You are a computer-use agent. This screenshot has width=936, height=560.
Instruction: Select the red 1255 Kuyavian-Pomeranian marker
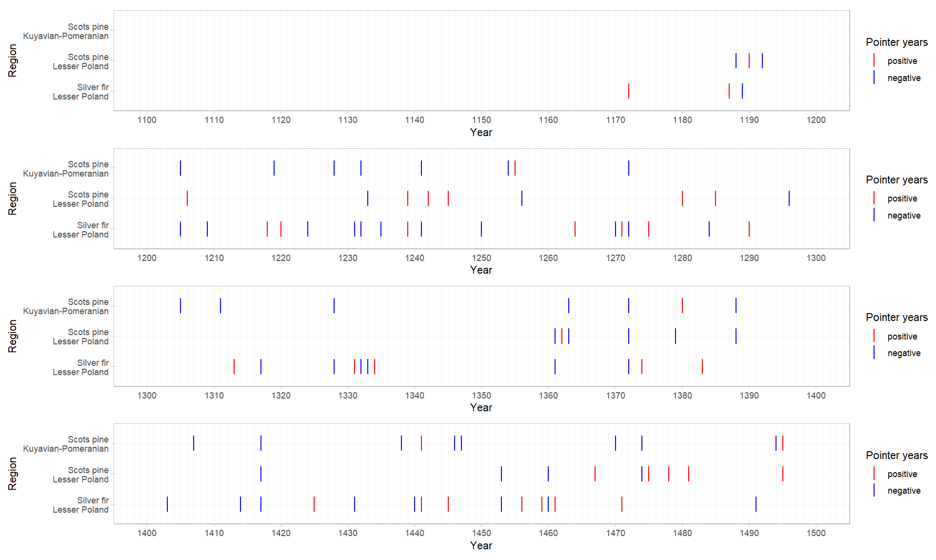[x=515, y=168]
